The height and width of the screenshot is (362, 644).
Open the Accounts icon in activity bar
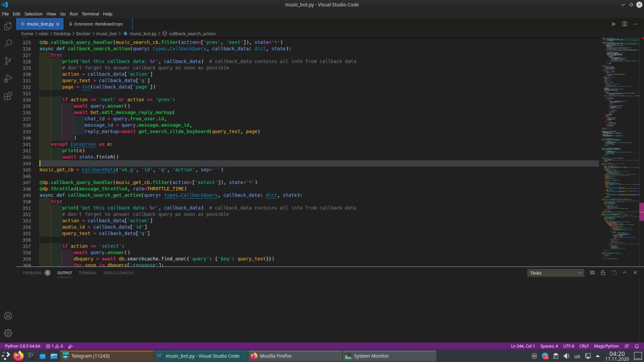tap(8, 316)
